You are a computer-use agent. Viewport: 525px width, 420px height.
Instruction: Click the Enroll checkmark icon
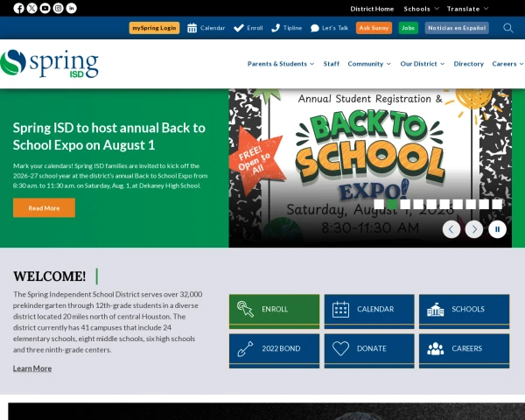point(238,28)
